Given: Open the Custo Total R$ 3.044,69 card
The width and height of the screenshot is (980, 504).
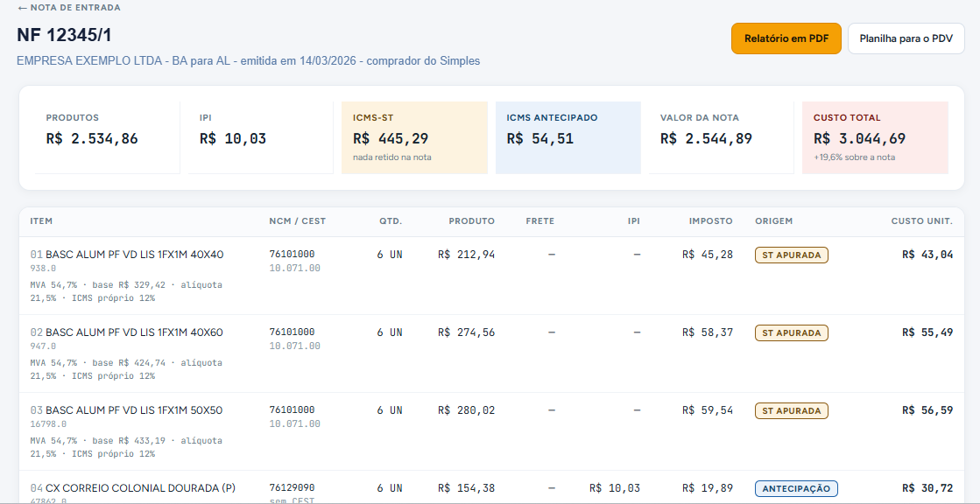Looking at the screenshot, I should click(875, 137).
